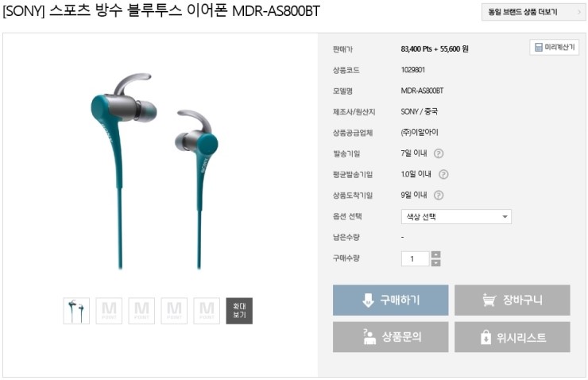Click the 확대보기 enlarge view button

(x=239, y=311)
